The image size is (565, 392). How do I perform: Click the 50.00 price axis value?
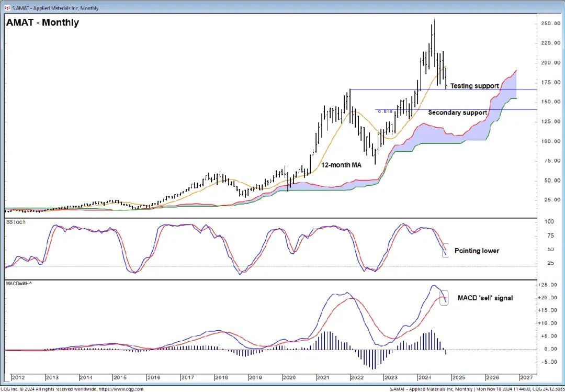(552, 181)
